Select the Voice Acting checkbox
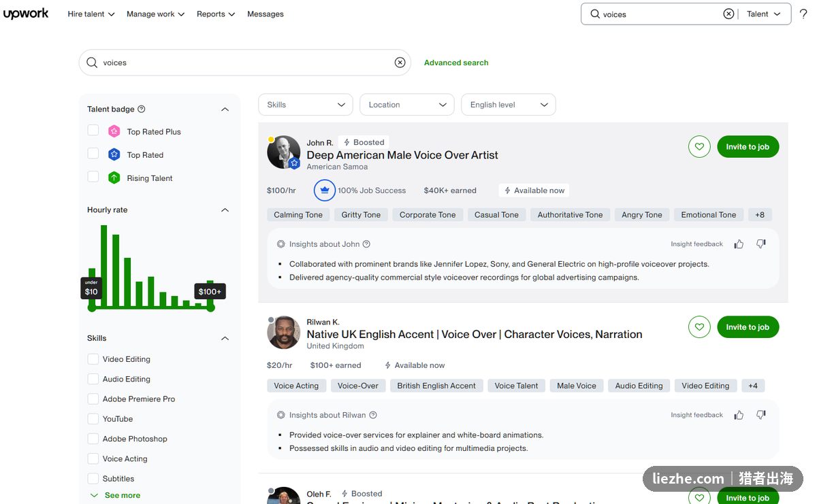This screenshot has height=504, width=817. [93, 458]
